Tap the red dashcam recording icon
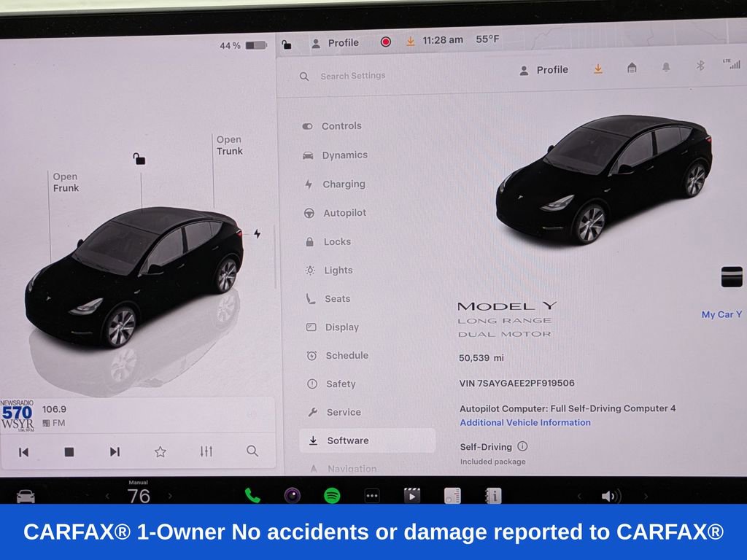747x560 pixels. (386, 42)
